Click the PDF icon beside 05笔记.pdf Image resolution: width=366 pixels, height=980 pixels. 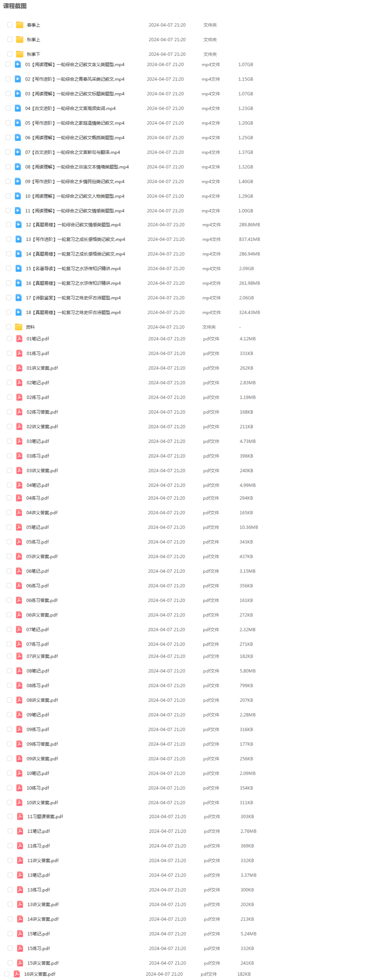[x=19, y=527]
